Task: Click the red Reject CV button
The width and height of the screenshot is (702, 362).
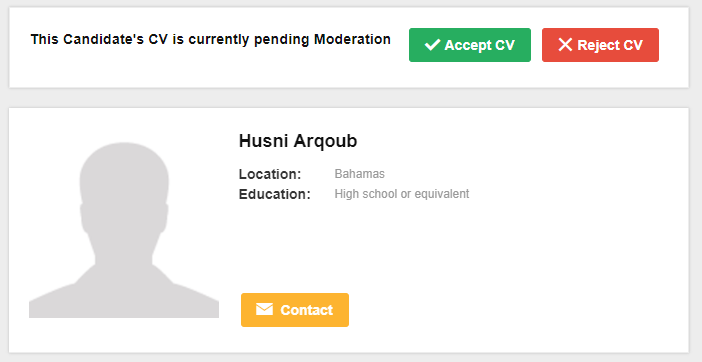Action: (600, 45)
